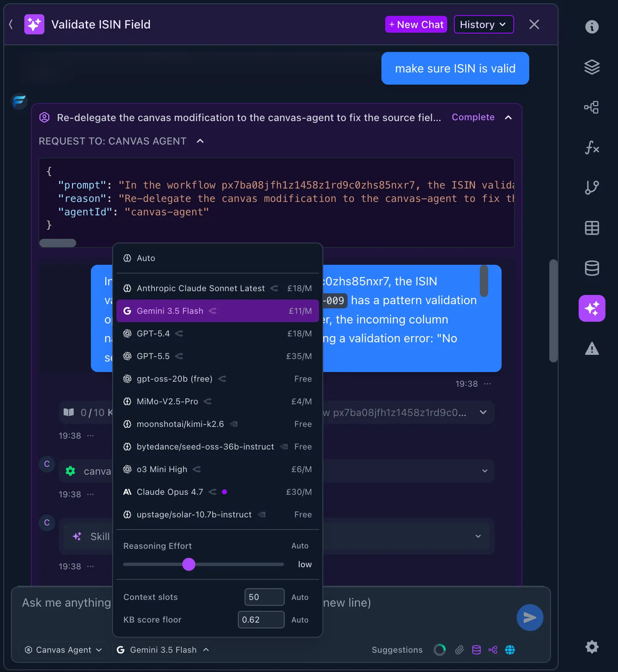Click the 'make sure ISIN is valid' message
The height and width of the screenshot is (672, 618).
(x=455, y=68)
